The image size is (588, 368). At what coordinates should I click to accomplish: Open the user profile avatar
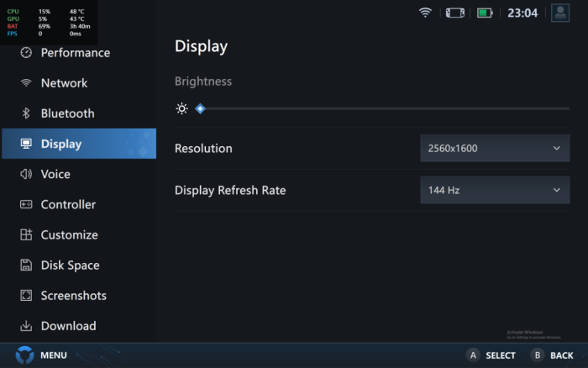pos(560,13)
